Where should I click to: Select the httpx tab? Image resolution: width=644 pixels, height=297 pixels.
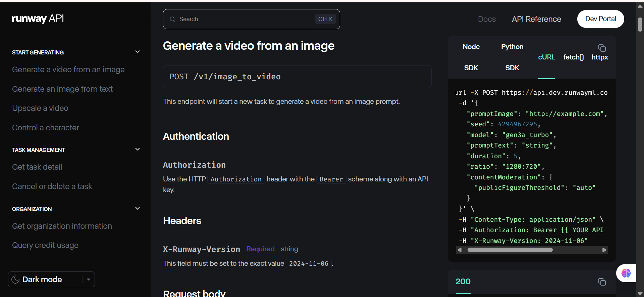click(600, 57)
